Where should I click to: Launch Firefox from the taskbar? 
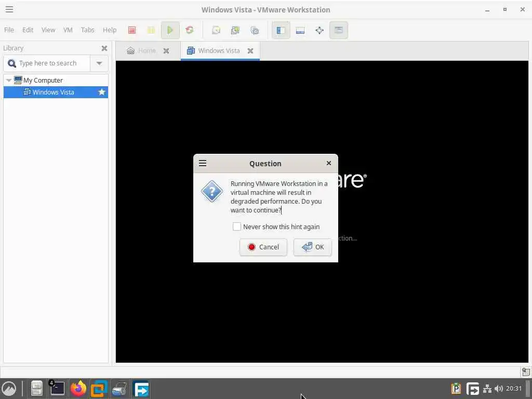[78, 389]
